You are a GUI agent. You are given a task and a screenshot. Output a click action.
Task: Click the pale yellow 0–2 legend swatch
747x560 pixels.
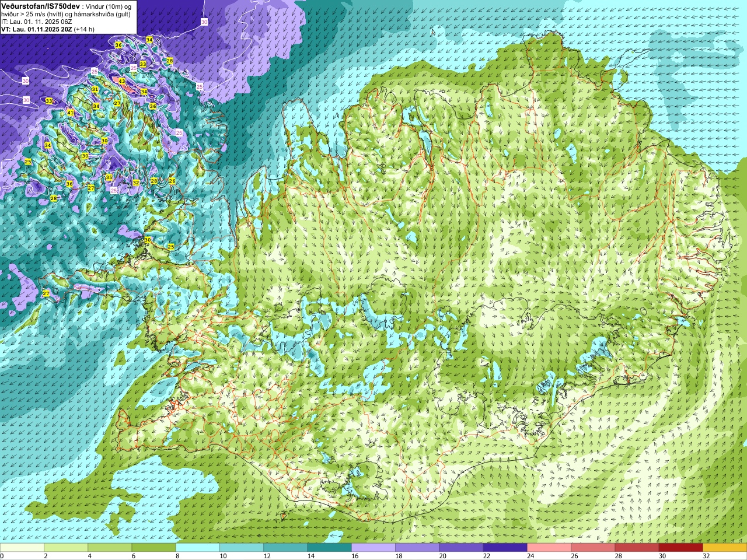tap(22, 548)
